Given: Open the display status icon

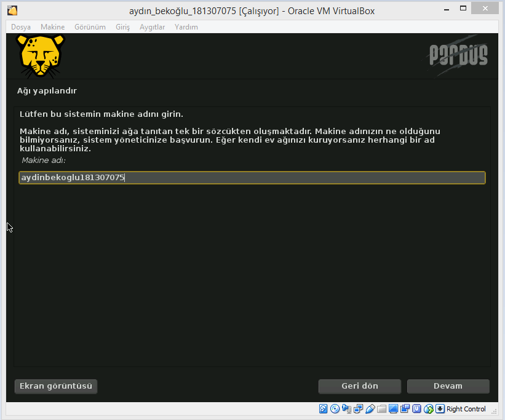Looking at the screenshot, I should coord(393,409).
